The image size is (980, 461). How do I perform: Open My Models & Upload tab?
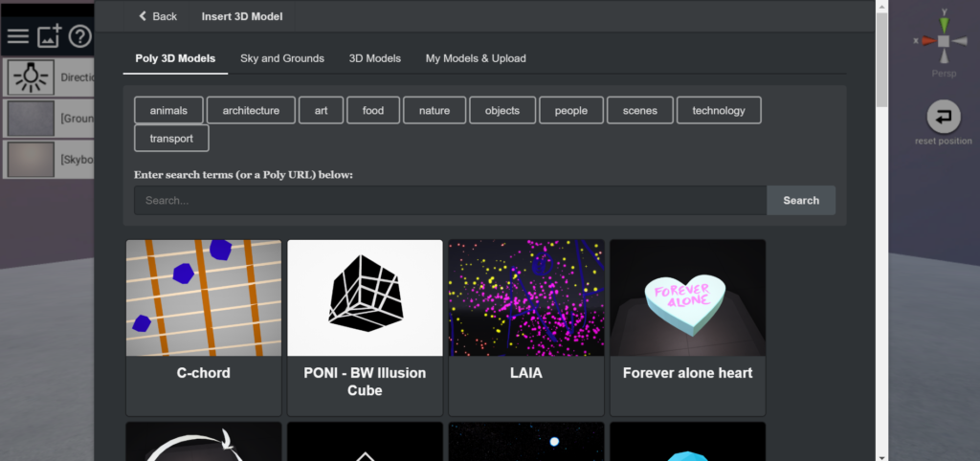coord(476,58)
